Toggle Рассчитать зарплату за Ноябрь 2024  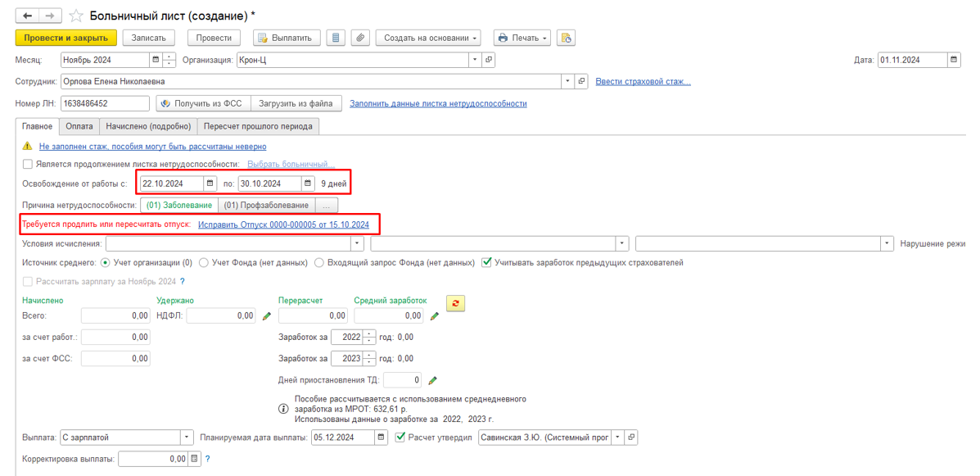pos(27,281)
